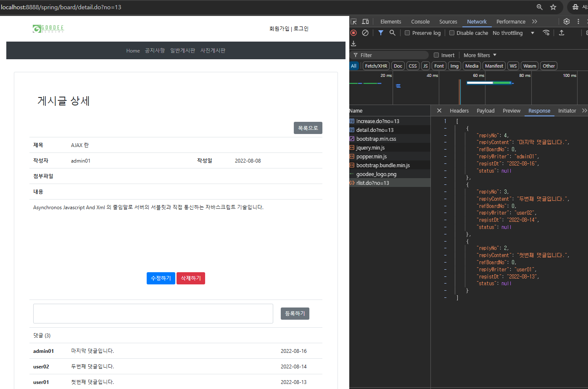Filter requests by Wasm type

(x=530, y=66)
